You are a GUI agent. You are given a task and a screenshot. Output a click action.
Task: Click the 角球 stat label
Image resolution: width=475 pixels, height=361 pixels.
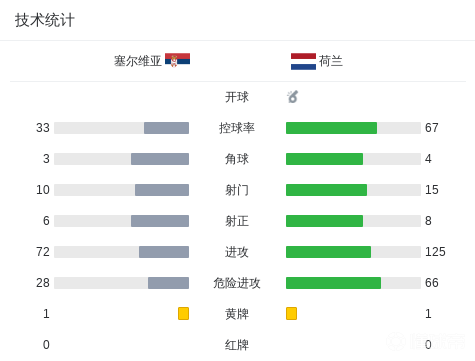coord(237,159)
